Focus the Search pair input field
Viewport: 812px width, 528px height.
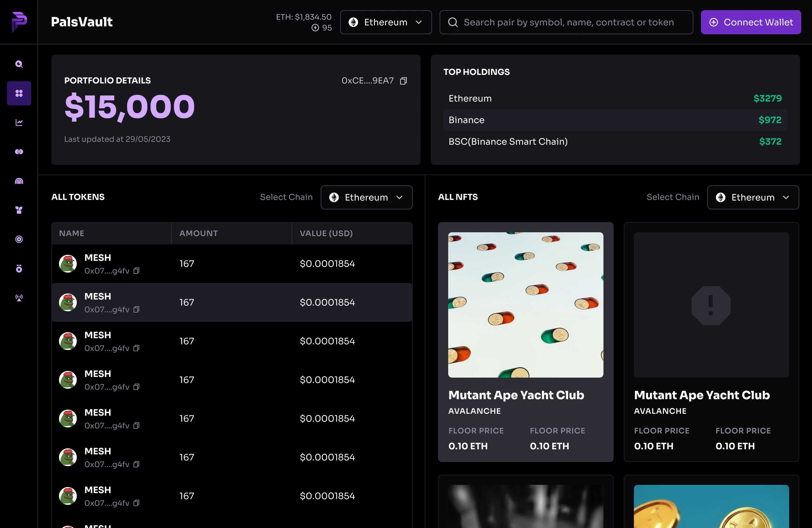(566, 22)
